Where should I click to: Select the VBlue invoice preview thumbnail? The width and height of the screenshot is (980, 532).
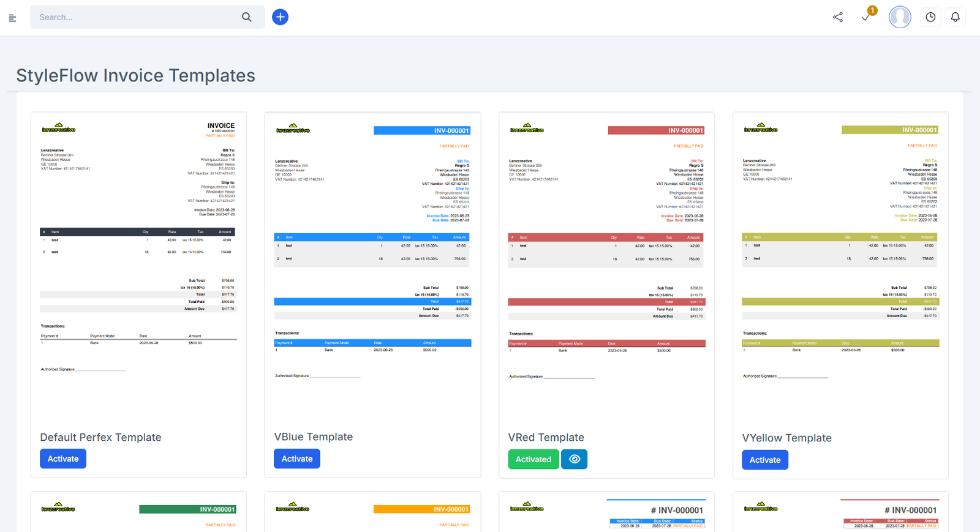tap(372, 257)
